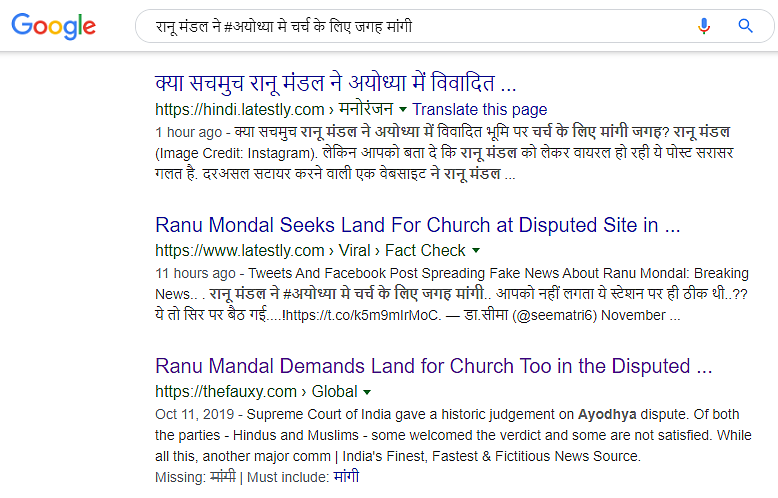This screenshot has height=498, width=778.
Task: Click the struck-through 'Missing' word
Action: coord(223,477)
